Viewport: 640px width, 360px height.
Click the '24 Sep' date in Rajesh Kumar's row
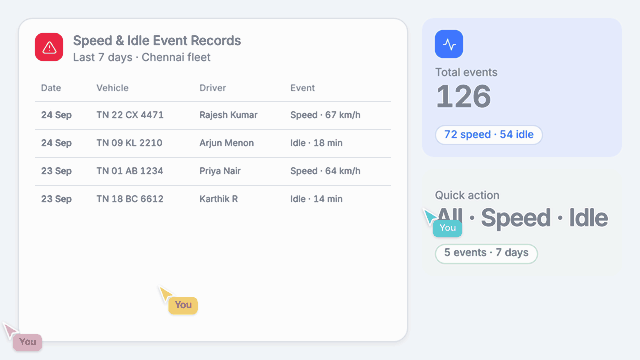(x=56, y=115)
